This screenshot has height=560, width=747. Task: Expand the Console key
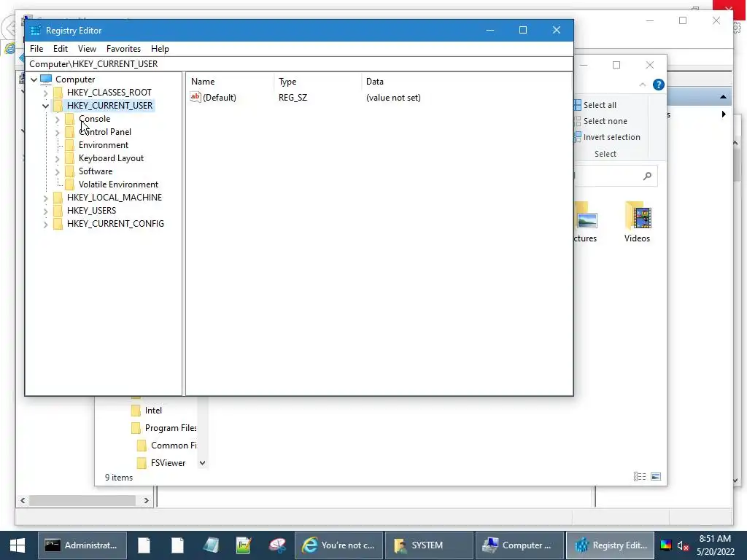click(x=57, y=119)
